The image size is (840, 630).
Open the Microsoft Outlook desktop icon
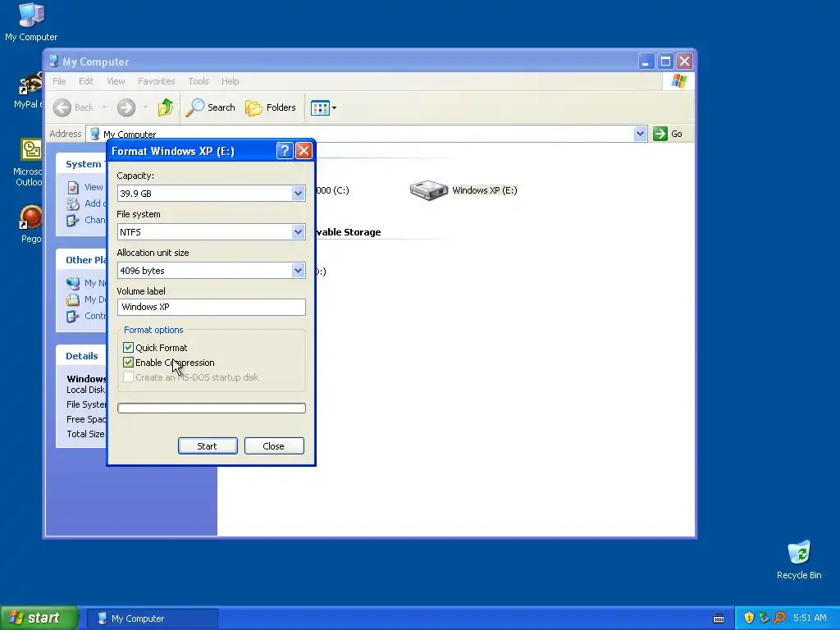click(30, 162)
